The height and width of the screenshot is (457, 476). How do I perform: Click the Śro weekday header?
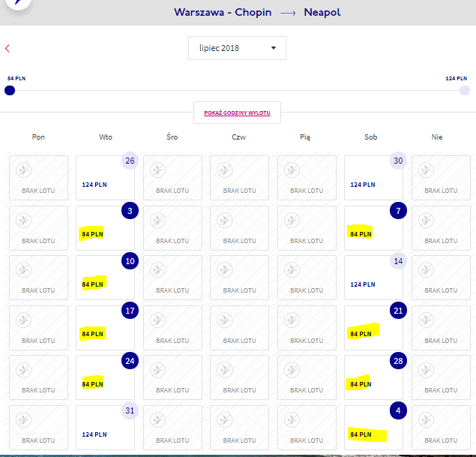pos(172,137)
